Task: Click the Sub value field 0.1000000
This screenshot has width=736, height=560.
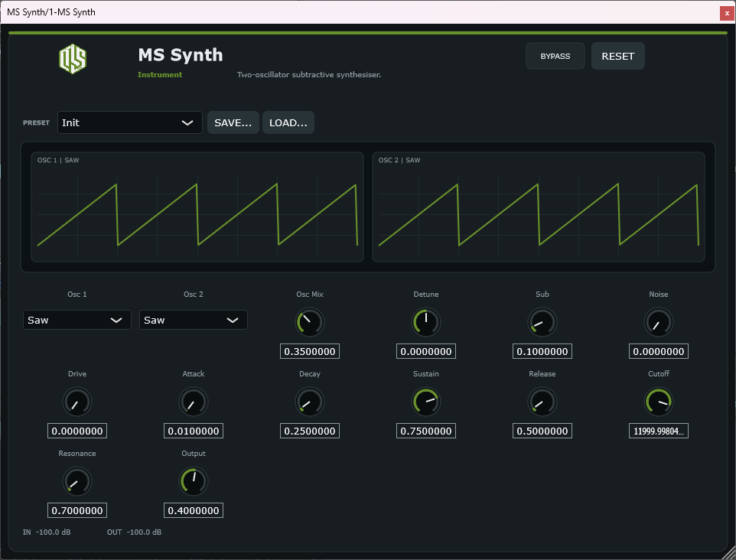Action: pyautogui.click(x=542, y=352)
